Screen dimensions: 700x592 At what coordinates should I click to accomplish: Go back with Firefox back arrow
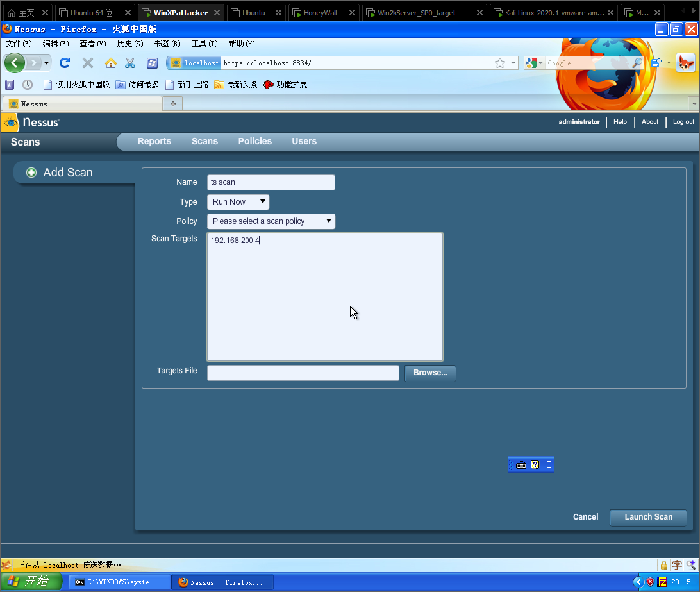tap(14, 63)
